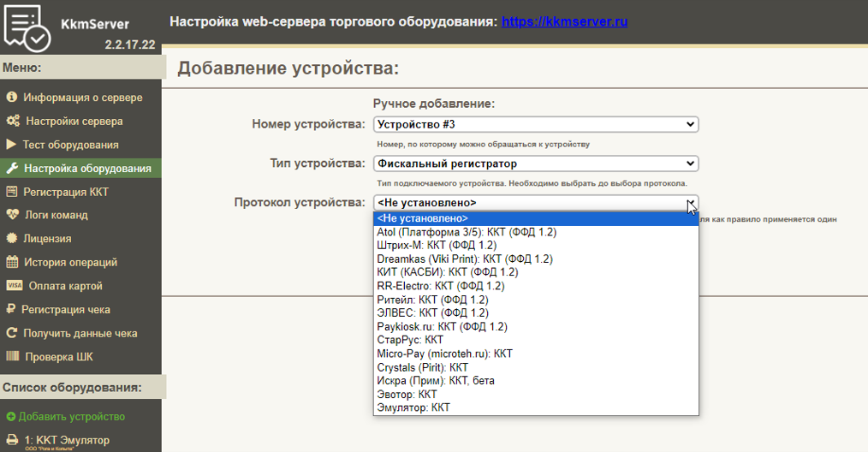The height and width of the screenshot is (452, 868).
Task: Choose Ритейл: ККТ protocol option
Action: [536, 300]
